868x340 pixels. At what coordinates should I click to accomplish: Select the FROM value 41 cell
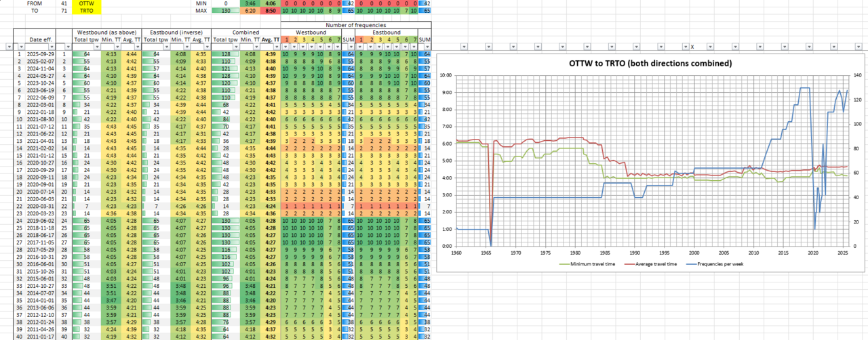click(x=64, y=3)
